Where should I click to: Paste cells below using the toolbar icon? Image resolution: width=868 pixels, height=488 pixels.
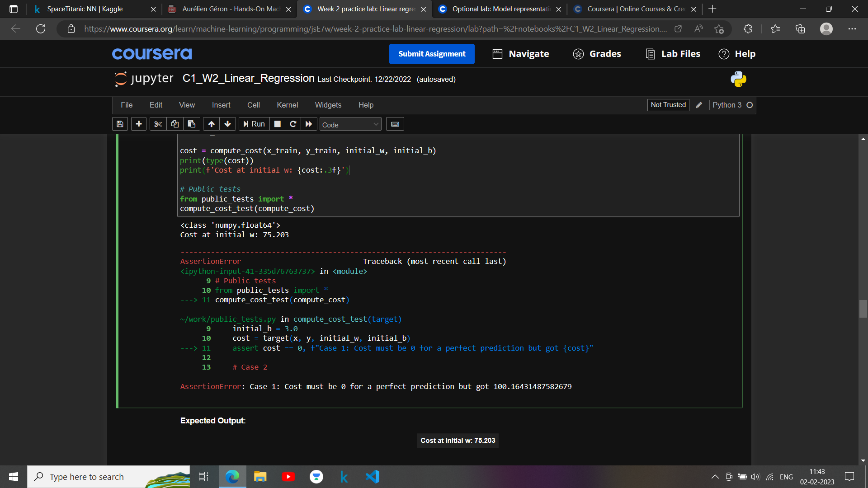(192, 124)
